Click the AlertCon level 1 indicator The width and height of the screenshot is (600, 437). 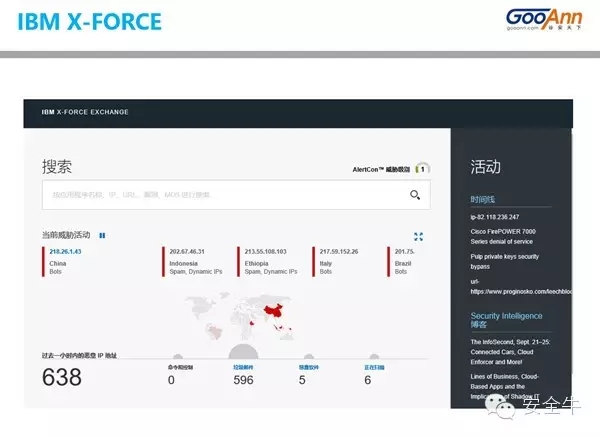coord(422,169)
